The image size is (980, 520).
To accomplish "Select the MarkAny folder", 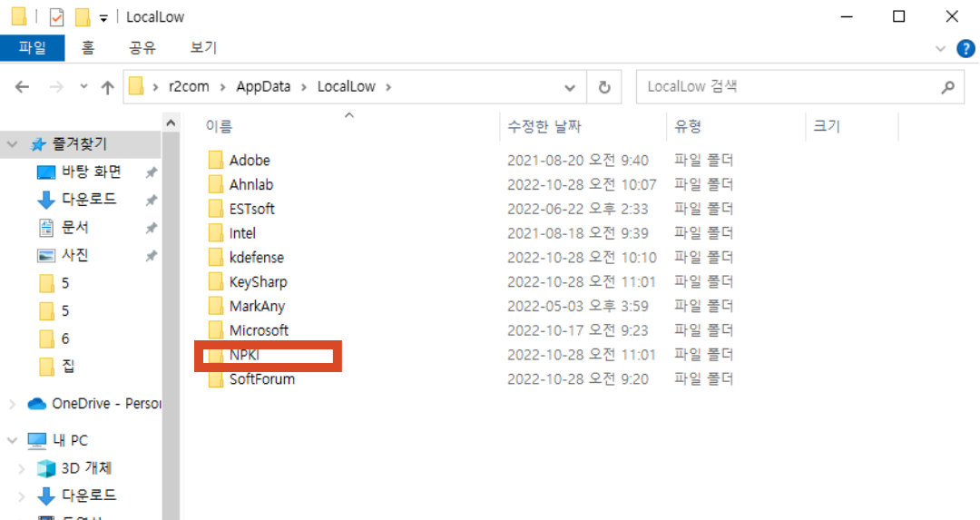I will click(256, 306).
